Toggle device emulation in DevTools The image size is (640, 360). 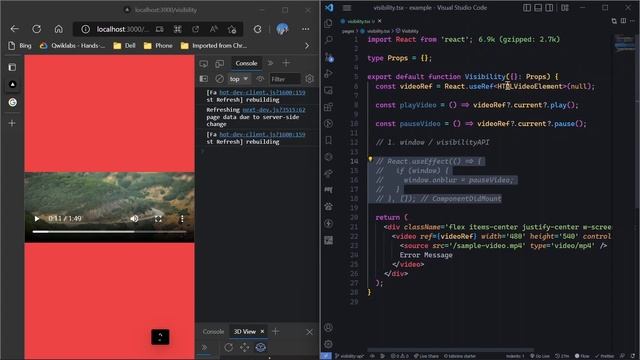click(x=220, y=63)
